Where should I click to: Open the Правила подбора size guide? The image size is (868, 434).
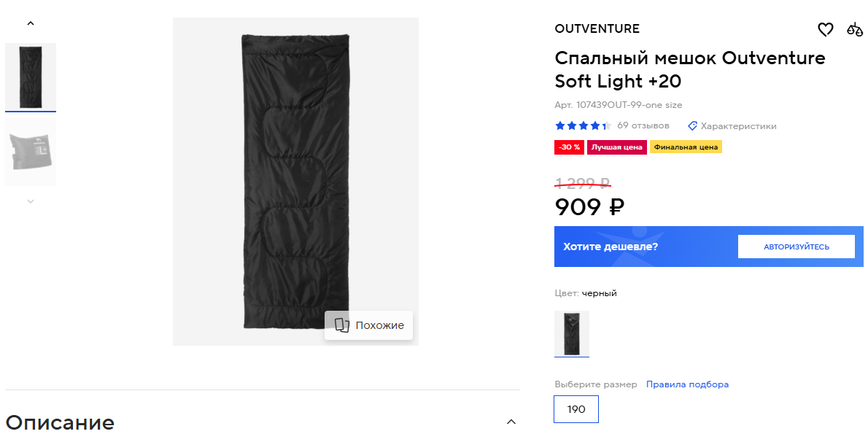click(x=687, y=384)
